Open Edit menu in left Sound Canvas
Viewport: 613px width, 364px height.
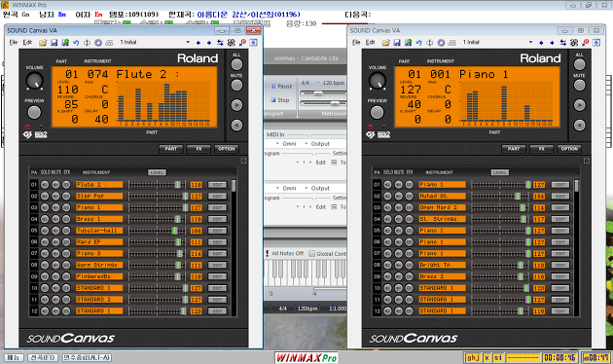[27, 42]
